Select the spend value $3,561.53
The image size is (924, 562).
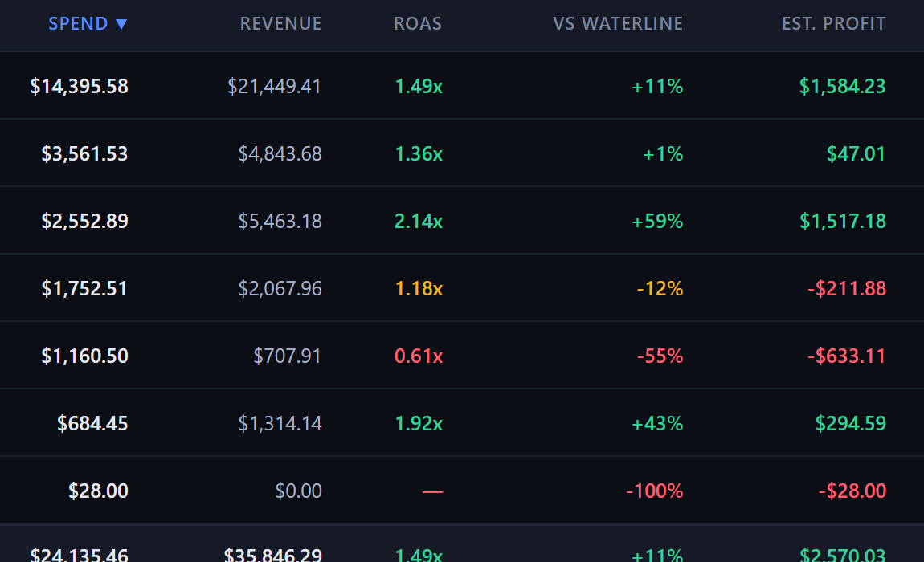(84, 154)
